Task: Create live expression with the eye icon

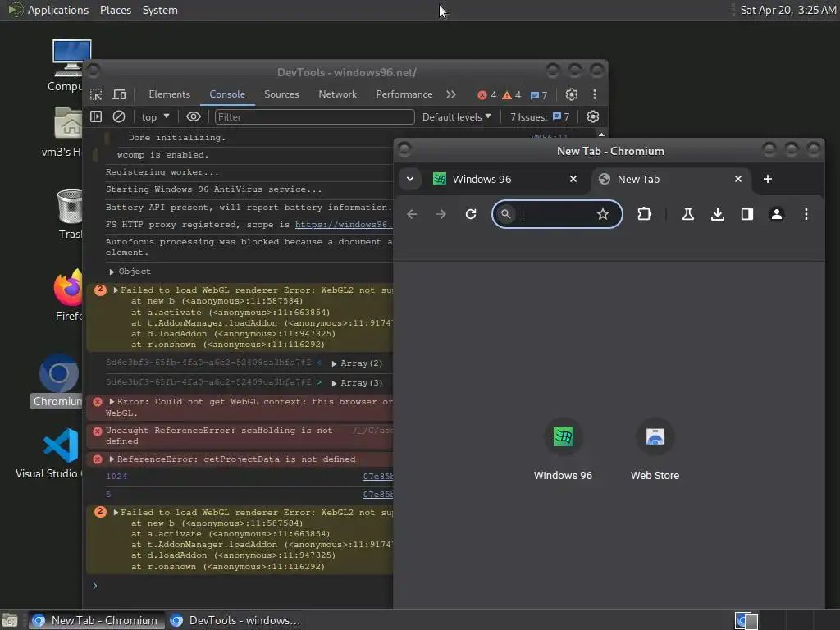Action: (x=194, y=116)
